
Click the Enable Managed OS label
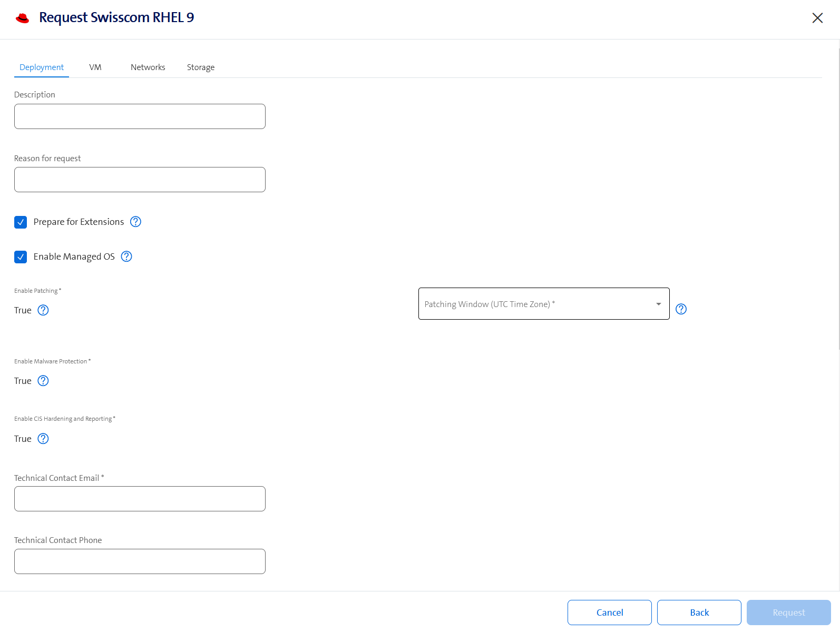click(x=74, y=256)
